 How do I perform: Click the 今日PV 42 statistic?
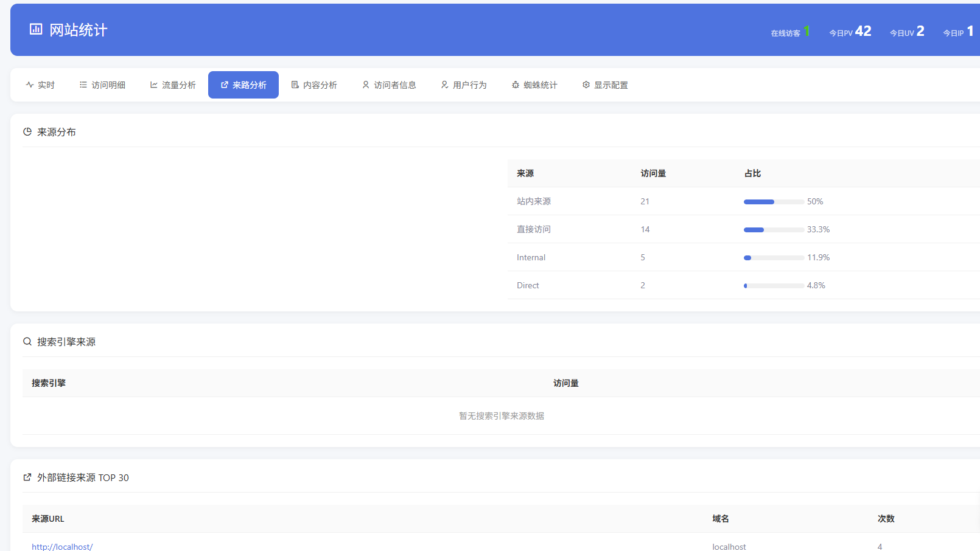[x=850, y=31]
